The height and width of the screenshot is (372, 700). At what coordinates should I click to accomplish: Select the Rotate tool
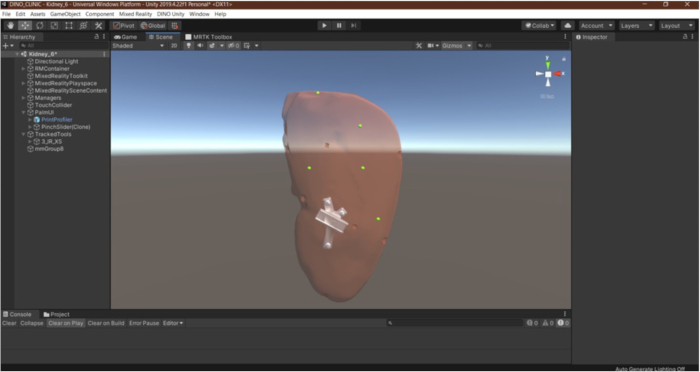point(40,25)
